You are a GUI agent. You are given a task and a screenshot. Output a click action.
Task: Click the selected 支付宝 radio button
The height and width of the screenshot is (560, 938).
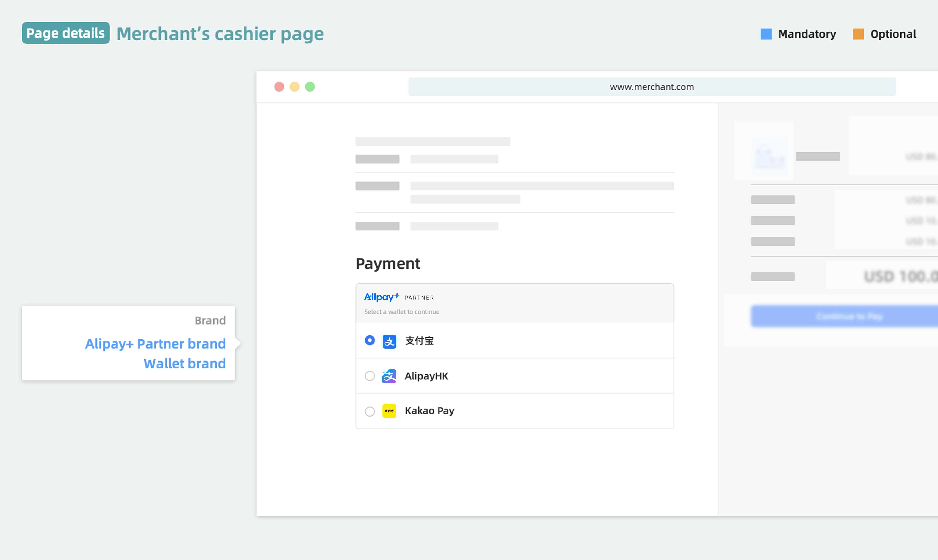pos(370,340)
